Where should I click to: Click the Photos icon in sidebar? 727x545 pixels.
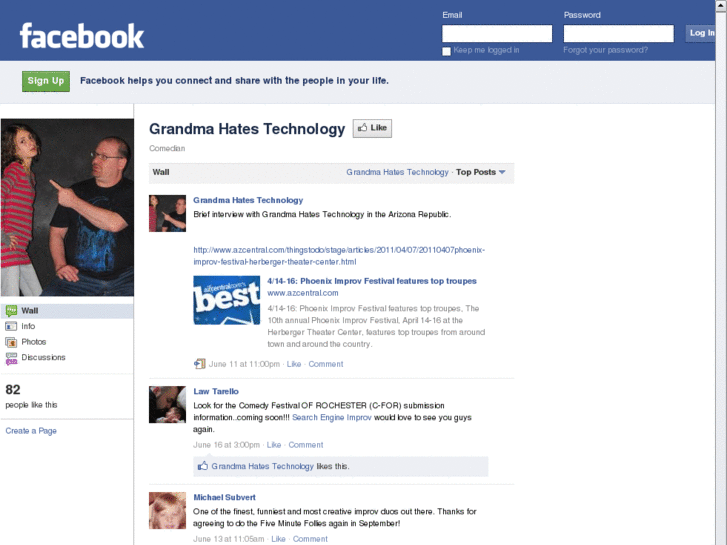(11, 342)
